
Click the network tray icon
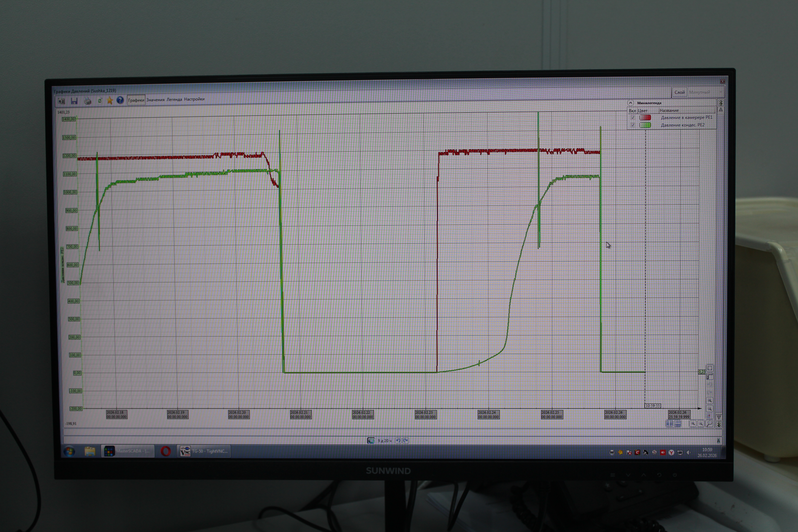tap(680, 453)
